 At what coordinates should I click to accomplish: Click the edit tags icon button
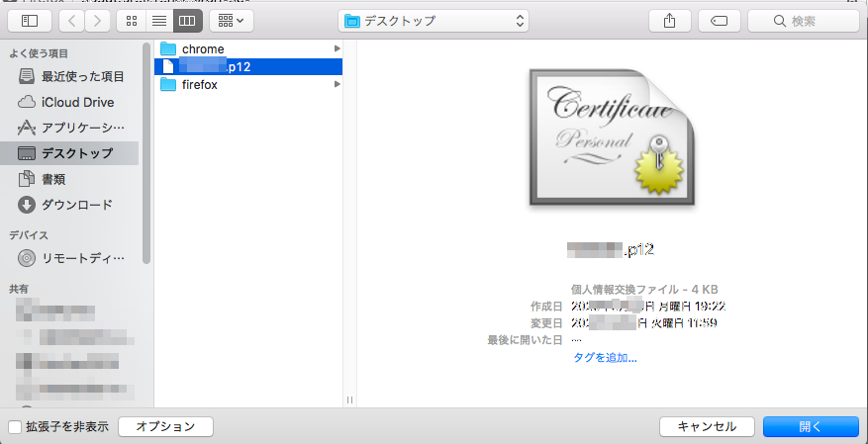(719, 20)
